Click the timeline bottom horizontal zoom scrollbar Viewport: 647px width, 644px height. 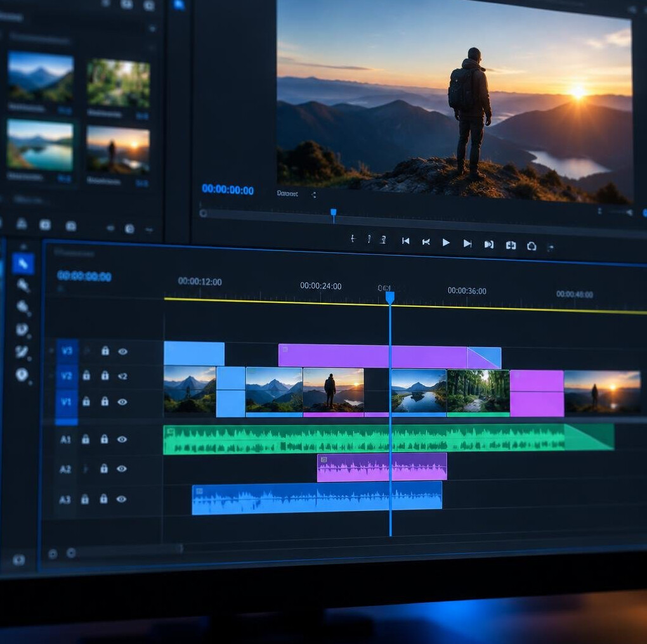(129, 549)
